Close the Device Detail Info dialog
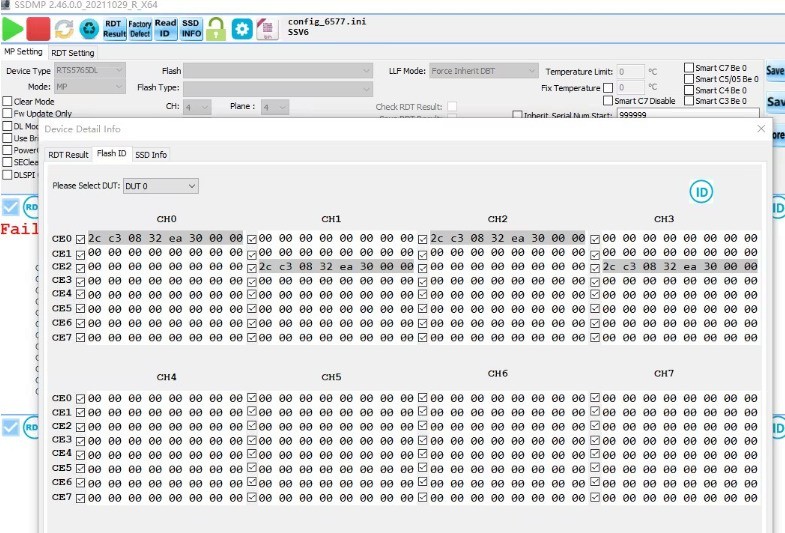The height and width of the screenshot is (533, 785). pyautogui.click(x=761, y=129)
